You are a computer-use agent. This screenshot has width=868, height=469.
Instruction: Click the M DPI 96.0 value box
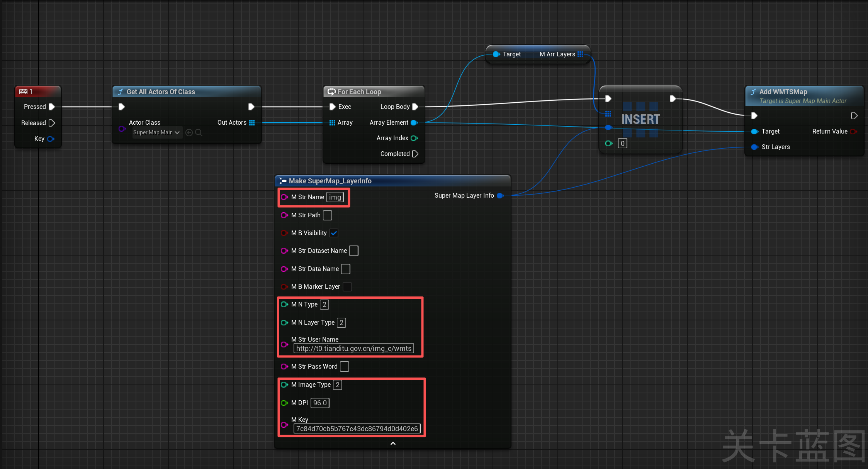click(x=320, y=403)
